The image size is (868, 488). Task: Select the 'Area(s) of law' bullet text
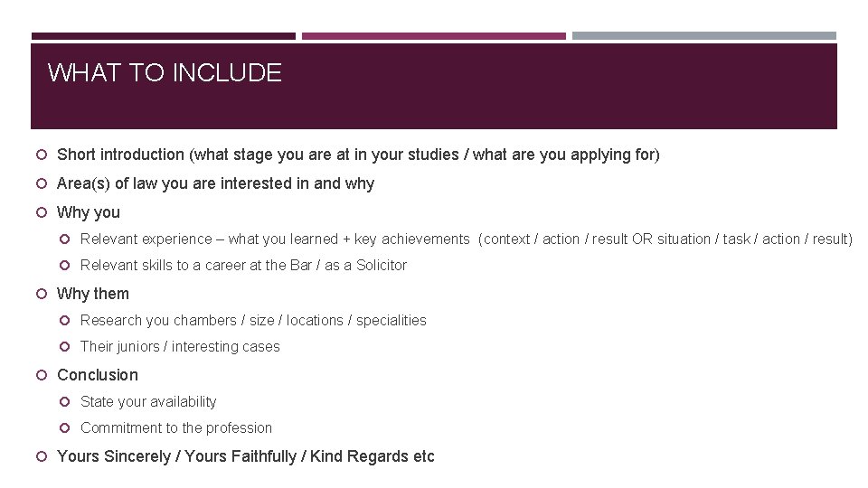[x=215, y=183]
